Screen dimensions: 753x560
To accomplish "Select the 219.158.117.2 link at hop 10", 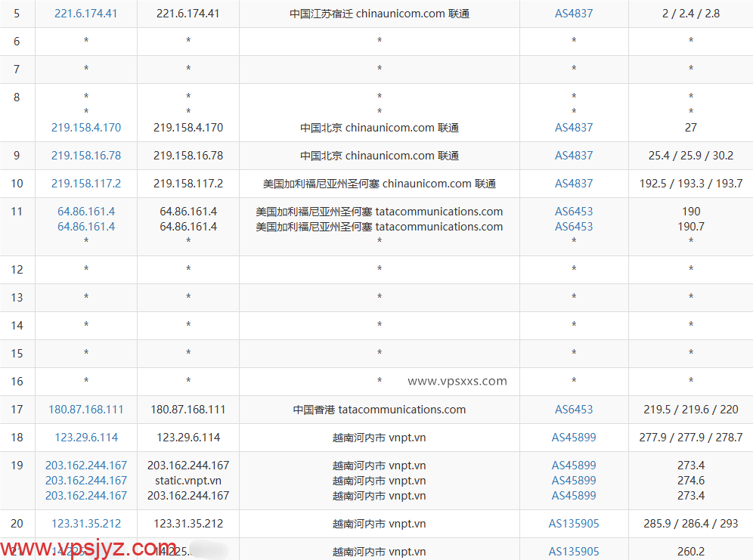I will pos(85,183).
